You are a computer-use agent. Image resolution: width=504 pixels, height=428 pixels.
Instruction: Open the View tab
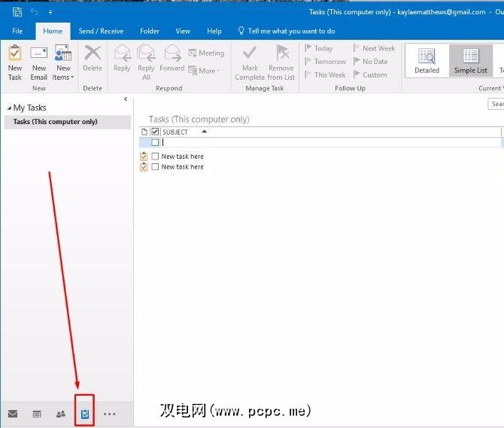point(183,31)
